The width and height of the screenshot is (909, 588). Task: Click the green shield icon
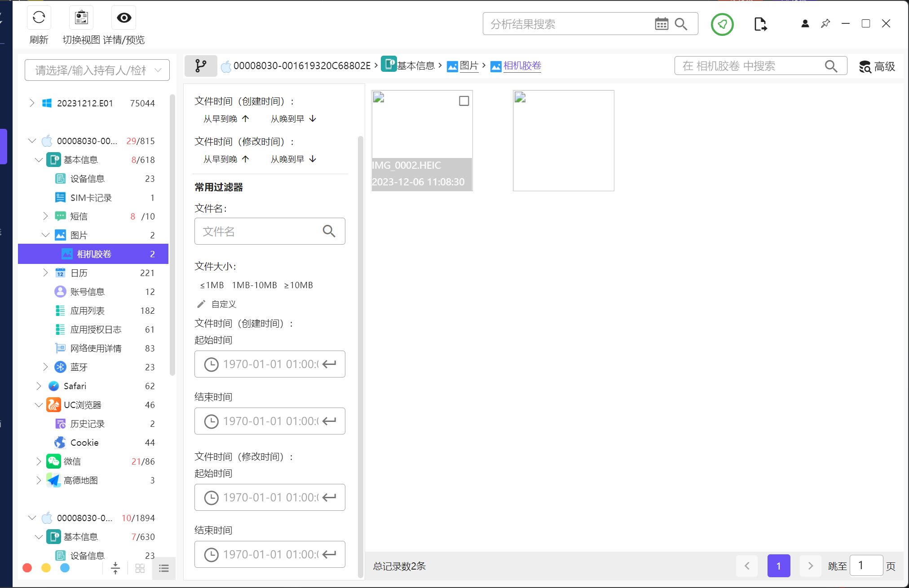click(722, 24)
